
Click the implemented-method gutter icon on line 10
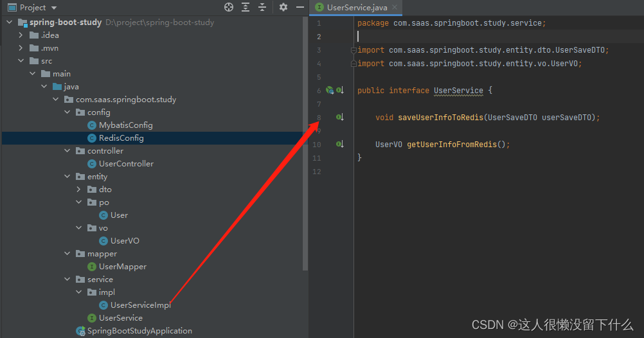pyautogui.click(x=339, y=144)
